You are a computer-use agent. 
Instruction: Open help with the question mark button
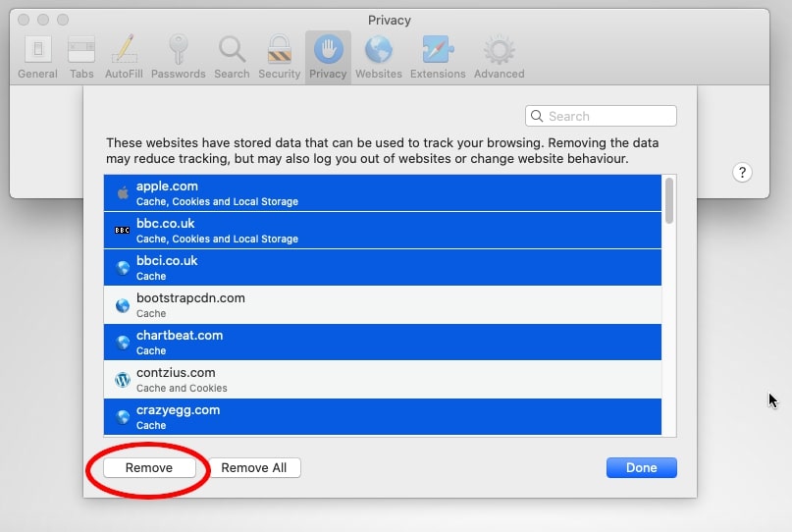(x=742, y=173)
